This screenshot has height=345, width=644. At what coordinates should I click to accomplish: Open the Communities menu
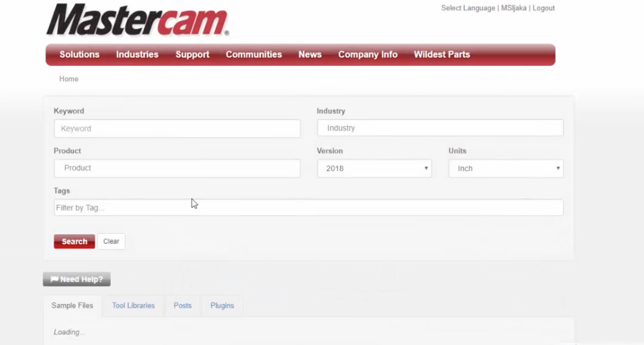tap(254, 54)
